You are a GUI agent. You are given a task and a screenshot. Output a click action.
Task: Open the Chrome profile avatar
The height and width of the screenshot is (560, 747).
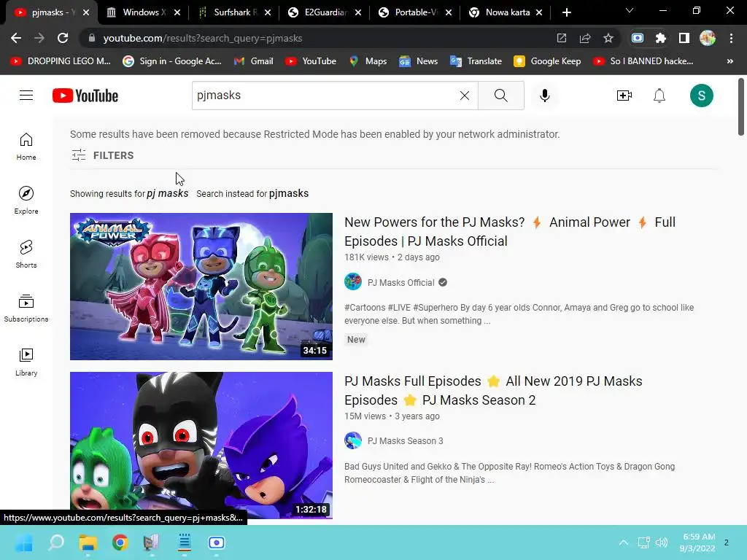pyautogui.click(x=708, y=38)
